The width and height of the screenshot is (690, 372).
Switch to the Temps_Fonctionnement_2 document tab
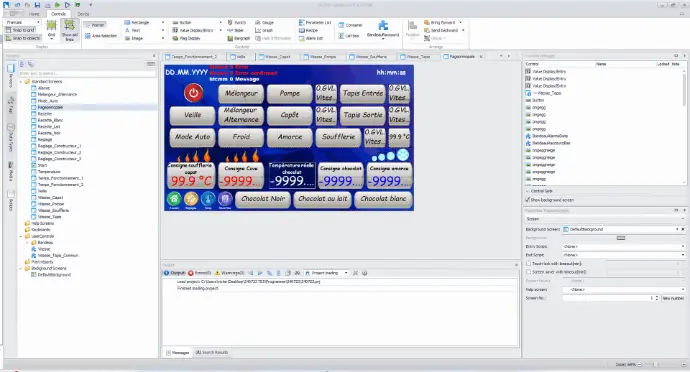[x=195, y=57]
